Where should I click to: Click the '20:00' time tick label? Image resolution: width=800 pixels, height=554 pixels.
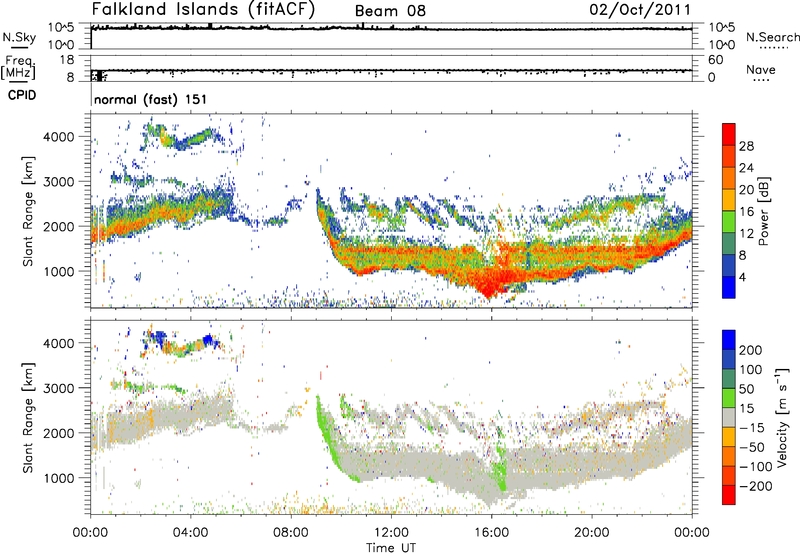pos(592,533)
